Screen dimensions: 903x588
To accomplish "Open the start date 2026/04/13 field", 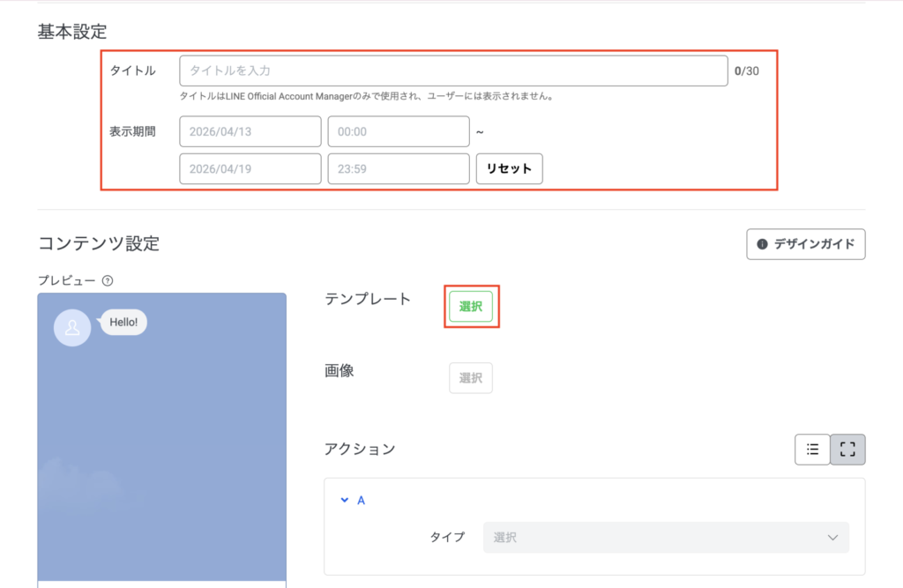I will (250, 131).
